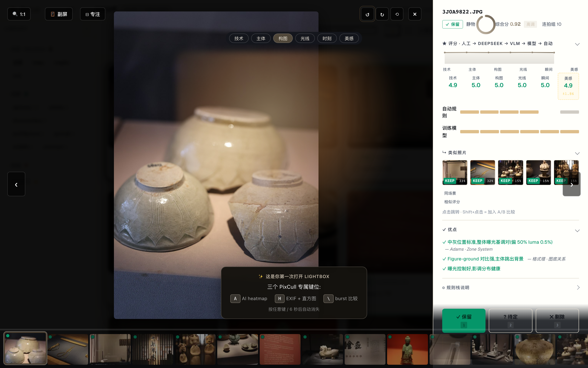Screen dimensions: 588x368
Task: Select the 技术 overlay tab
Action: 239,38
